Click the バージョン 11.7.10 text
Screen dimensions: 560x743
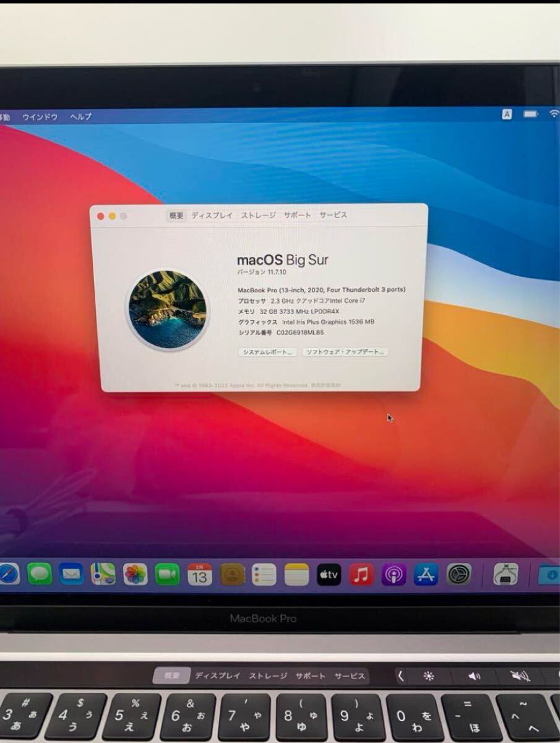pos(261,272)
